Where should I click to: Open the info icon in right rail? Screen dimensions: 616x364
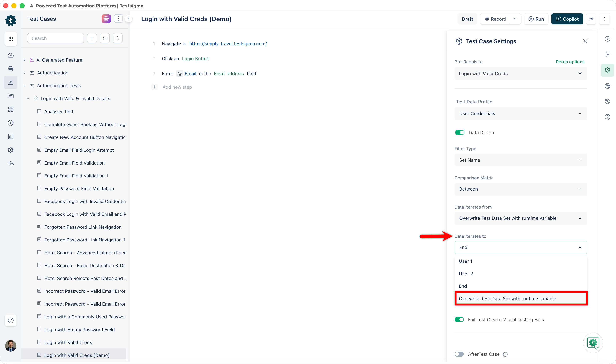click(608, 39)
